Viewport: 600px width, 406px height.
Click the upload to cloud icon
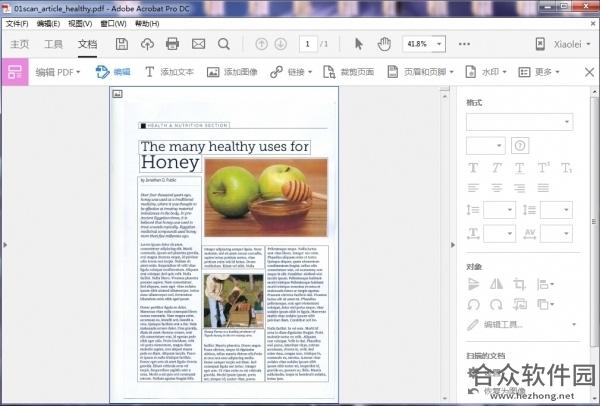(x=147, y=44)
